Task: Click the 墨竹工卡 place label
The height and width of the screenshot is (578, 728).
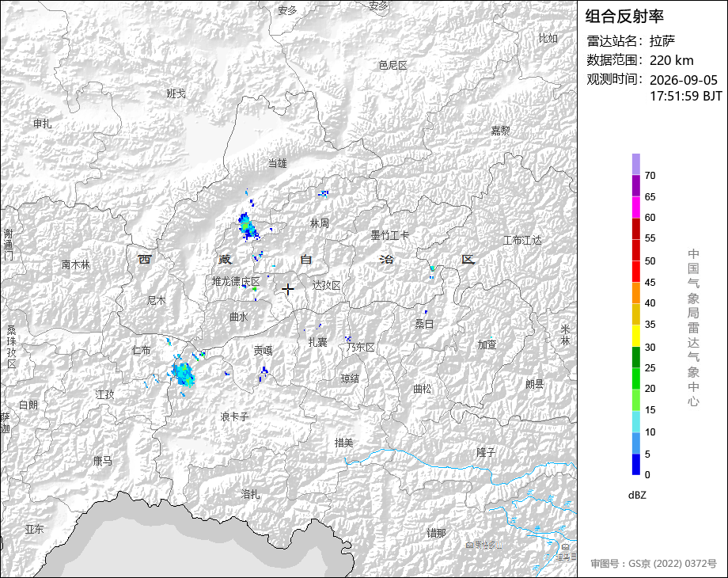Action: coord(390,235)
